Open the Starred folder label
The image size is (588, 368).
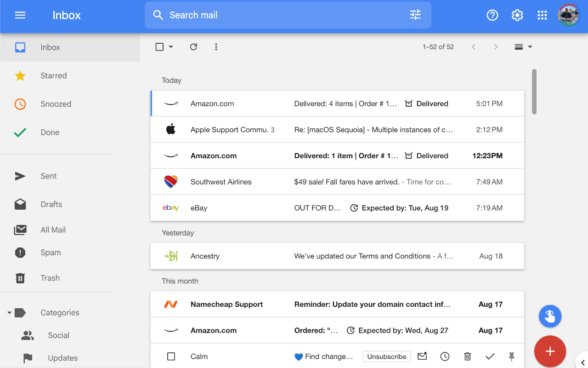pyautogui.click(x=54, y=75)
